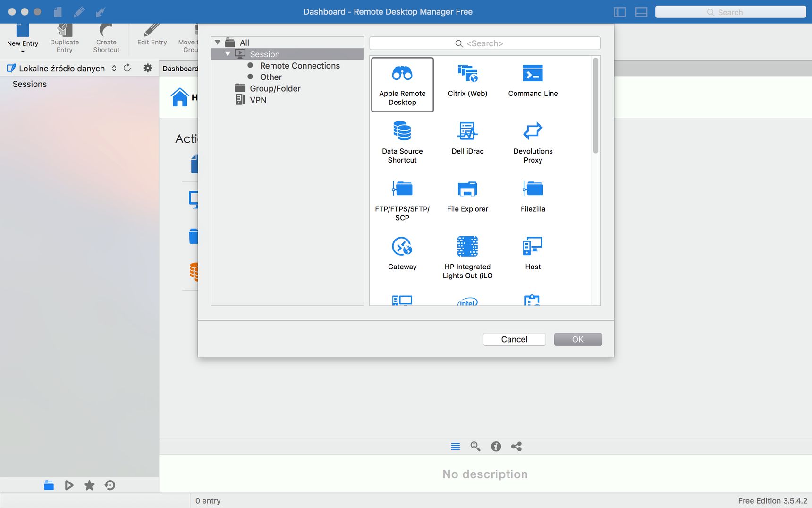812x508 pixels.
Task: Click Edit Entry in the toolbar
Action: [x=152, y=35]
